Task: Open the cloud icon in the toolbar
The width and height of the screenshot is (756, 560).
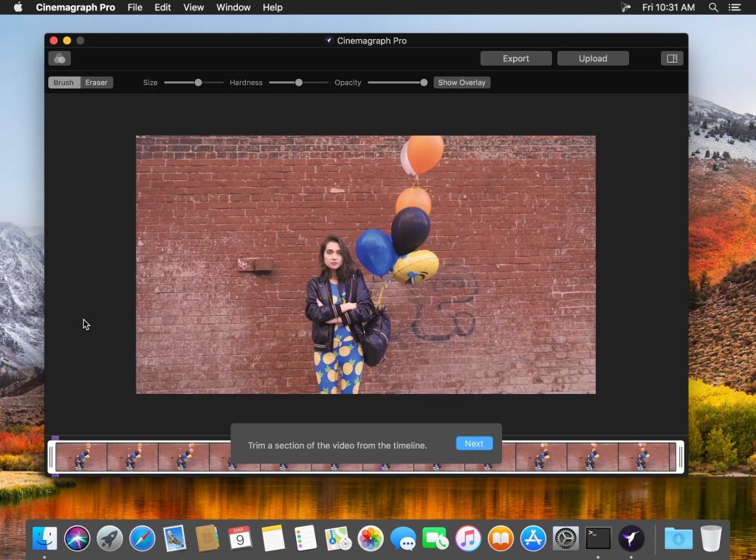Action: 58,58
